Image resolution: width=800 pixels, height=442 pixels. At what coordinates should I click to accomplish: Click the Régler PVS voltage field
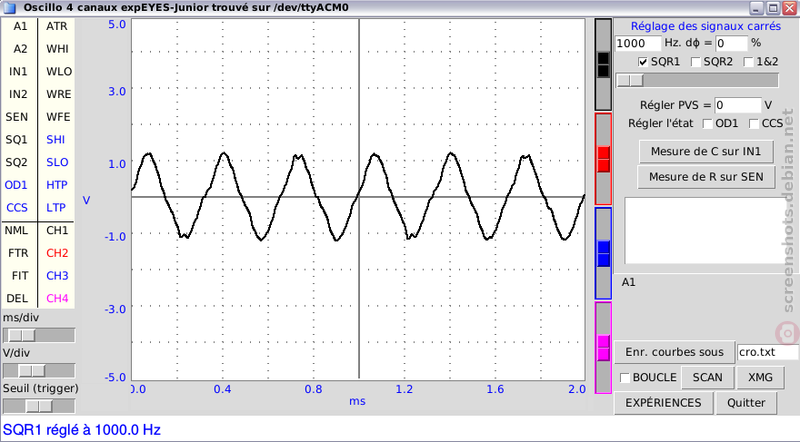coord(738,105)
